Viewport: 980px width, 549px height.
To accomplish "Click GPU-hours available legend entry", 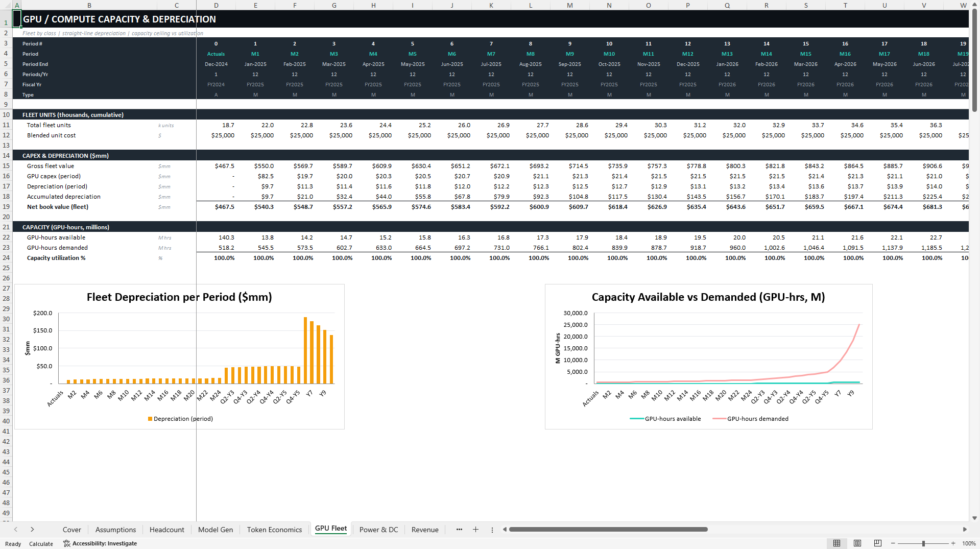I will point(665,419).
